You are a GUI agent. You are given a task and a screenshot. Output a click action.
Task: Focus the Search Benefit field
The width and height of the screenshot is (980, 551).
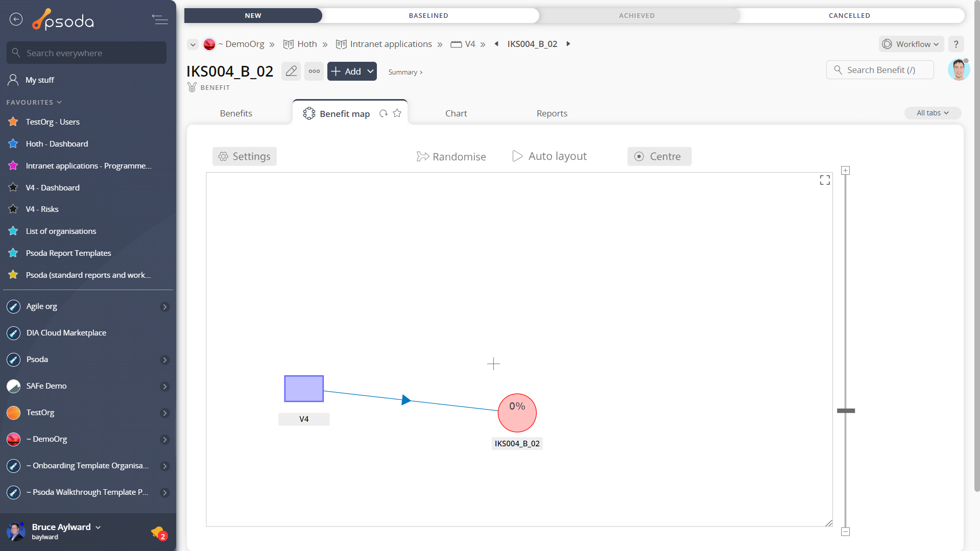point(880,70)
